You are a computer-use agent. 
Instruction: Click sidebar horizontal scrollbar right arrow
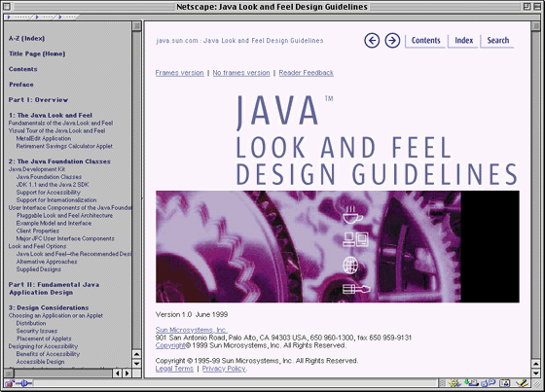[127, 374]
